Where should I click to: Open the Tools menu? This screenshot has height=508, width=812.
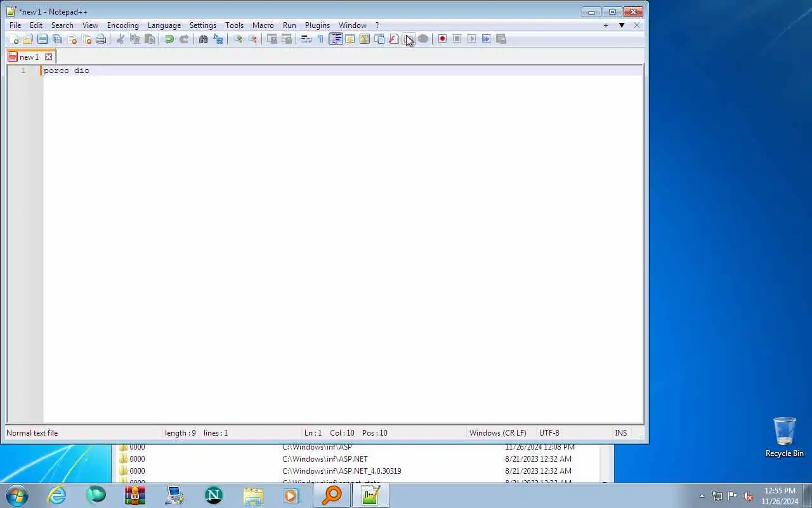pos(234,25)
